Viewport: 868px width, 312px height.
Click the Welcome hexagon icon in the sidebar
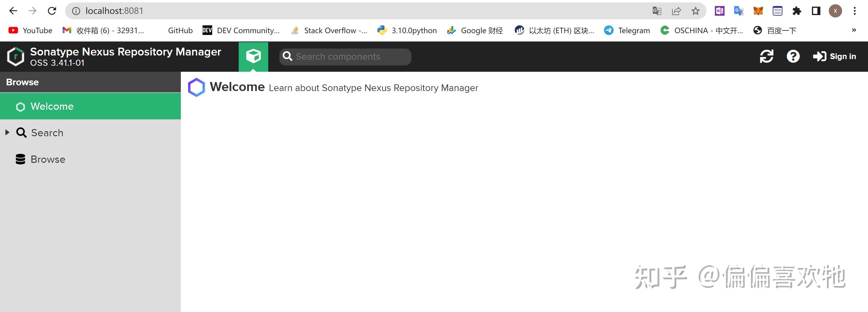coord(20,107)
